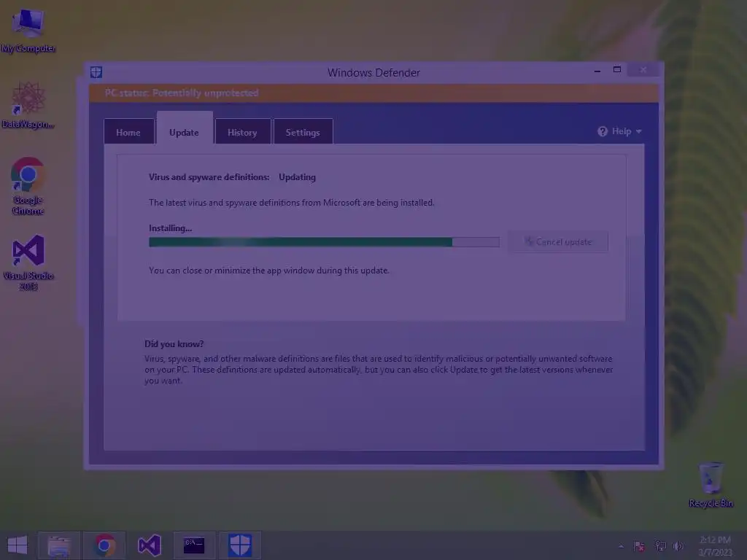Open the Command Prompt taskbar icon
This screenshot has width=747, height=560.
[194, 545]
